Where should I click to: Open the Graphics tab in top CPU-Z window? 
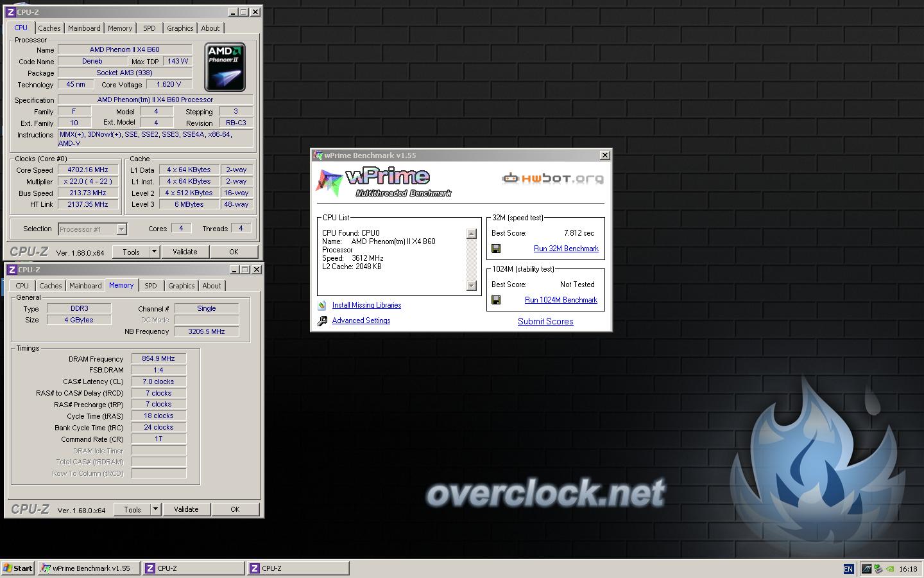coord(180,28)
